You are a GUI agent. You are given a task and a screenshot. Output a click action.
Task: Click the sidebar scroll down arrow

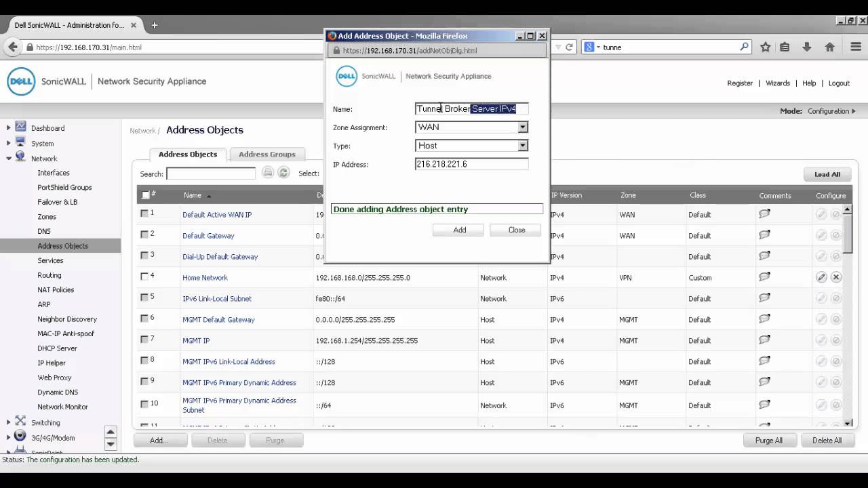click(x=111, y=444)
